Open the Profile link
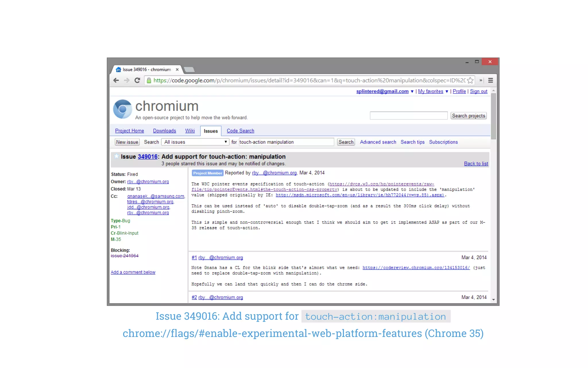The image size is (588, 368). tap(459, 91)
